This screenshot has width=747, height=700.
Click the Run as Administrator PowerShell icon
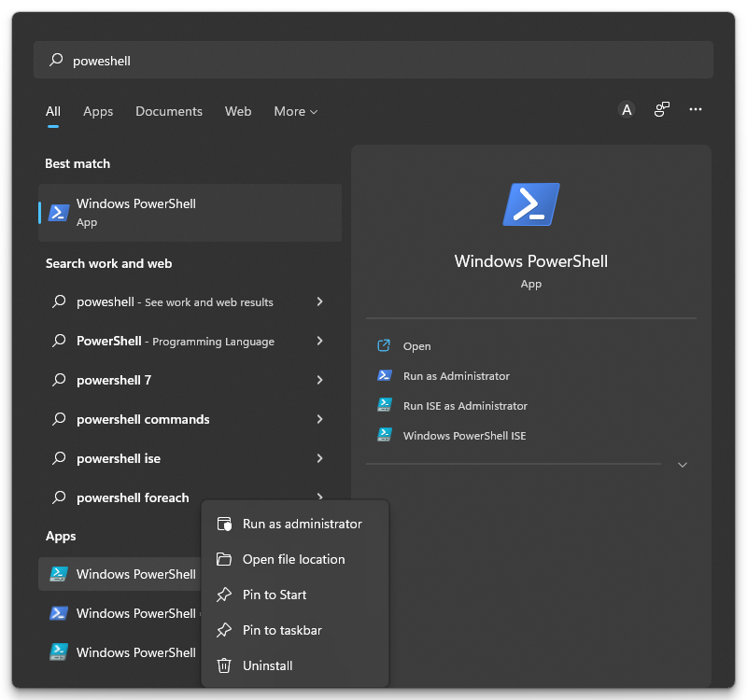pyautogui.click(x=385, y=375)
